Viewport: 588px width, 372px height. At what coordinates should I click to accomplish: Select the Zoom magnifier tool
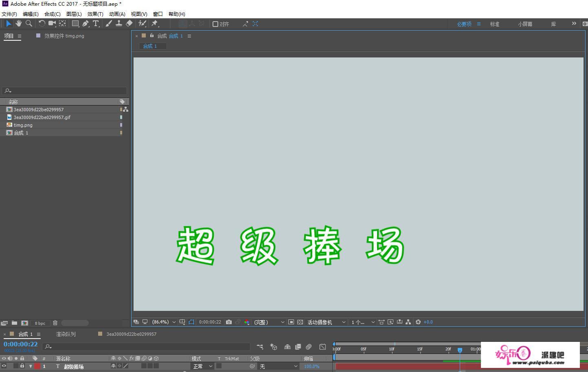[29, 24]
